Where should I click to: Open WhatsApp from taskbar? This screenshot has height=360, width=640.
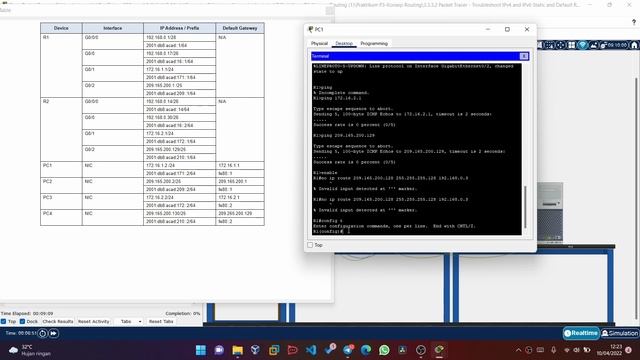(x=384, y=350)
